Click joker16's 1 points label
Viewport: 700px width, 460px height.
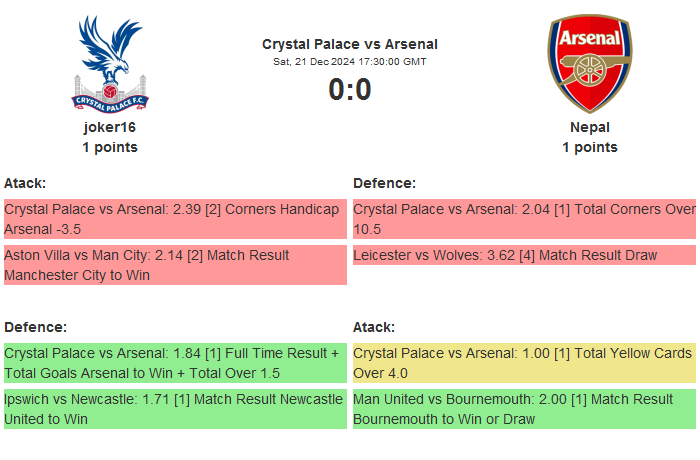(x=110, y=147)
